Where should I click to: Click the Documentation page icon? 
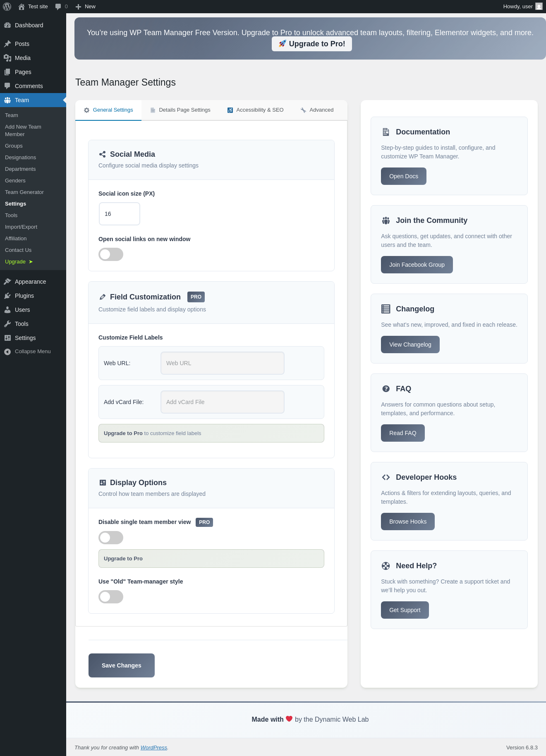(386, 132)
